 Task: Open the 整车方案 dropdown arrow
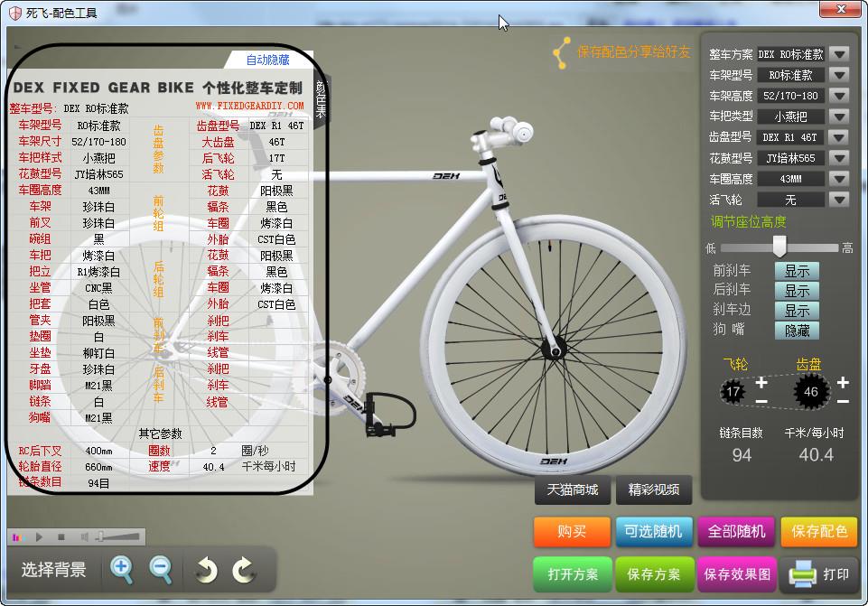pyautogui.click(x=840, y=54)
